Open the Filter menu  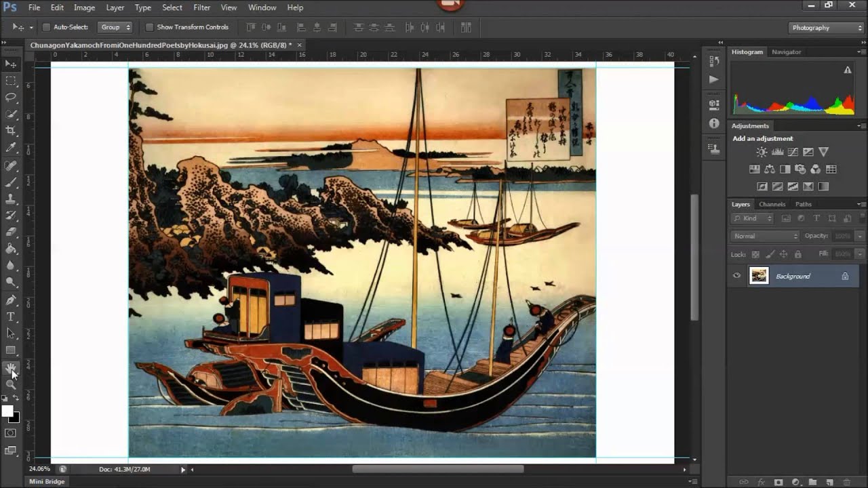click(x=201, y=7)
